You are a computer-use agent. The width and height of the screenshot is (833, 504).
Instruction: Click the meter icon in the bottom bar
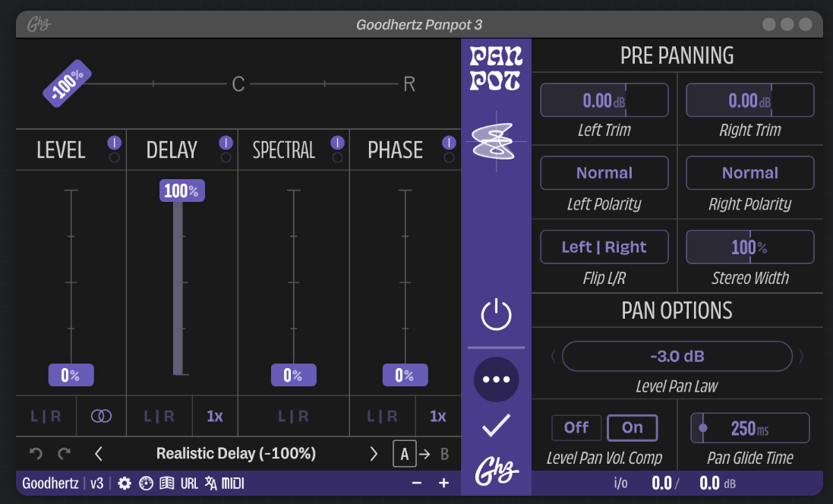coord(145,483)
